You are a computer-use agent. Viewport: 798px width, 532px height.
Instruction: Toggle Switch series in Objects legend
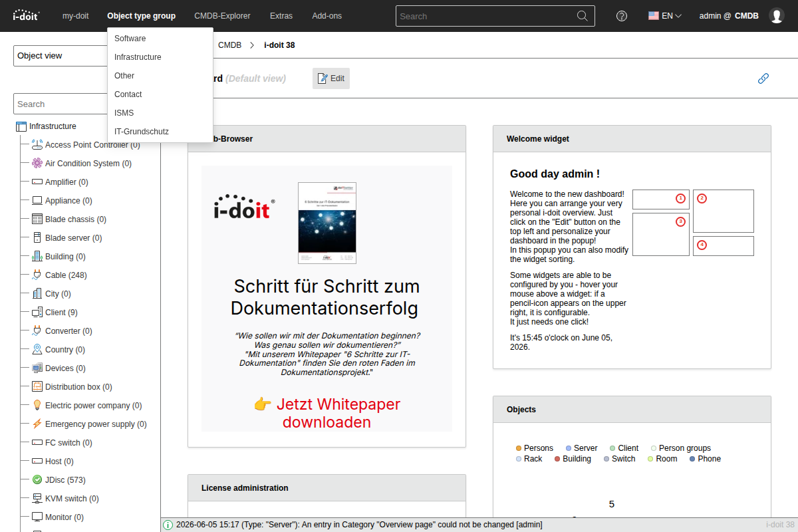pos(619,459)
